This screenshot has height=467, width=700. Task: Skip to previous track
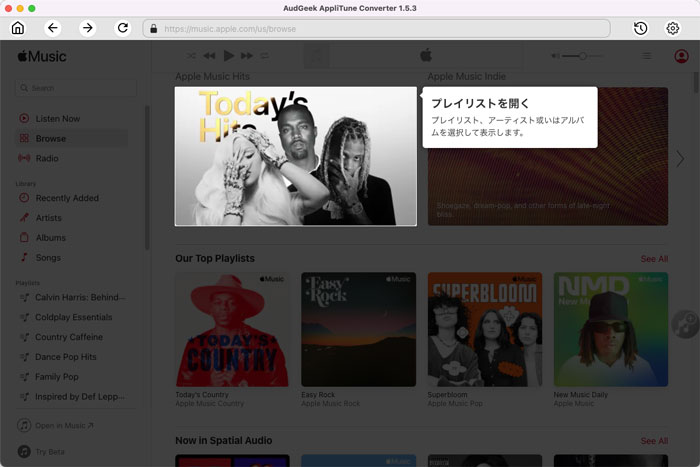point(209,56)
